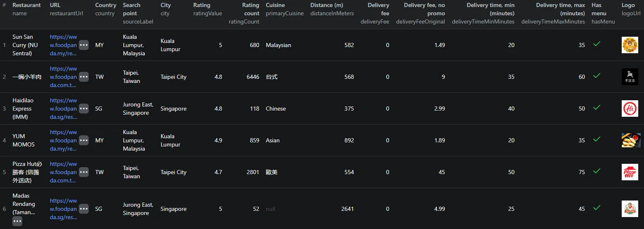Select the Sun San Curry (NU Sentral) name cell
The image size is (644, 229).
tap(26, 45)
